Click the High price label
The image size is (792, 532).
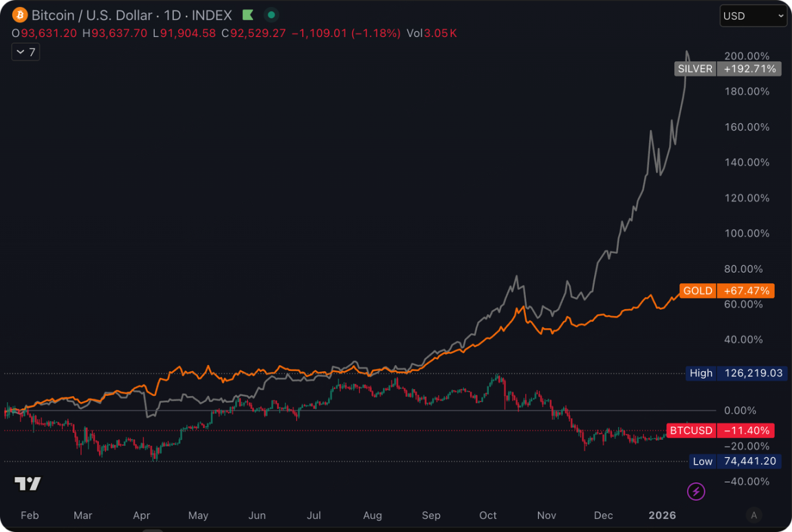(x=701, y=373)
